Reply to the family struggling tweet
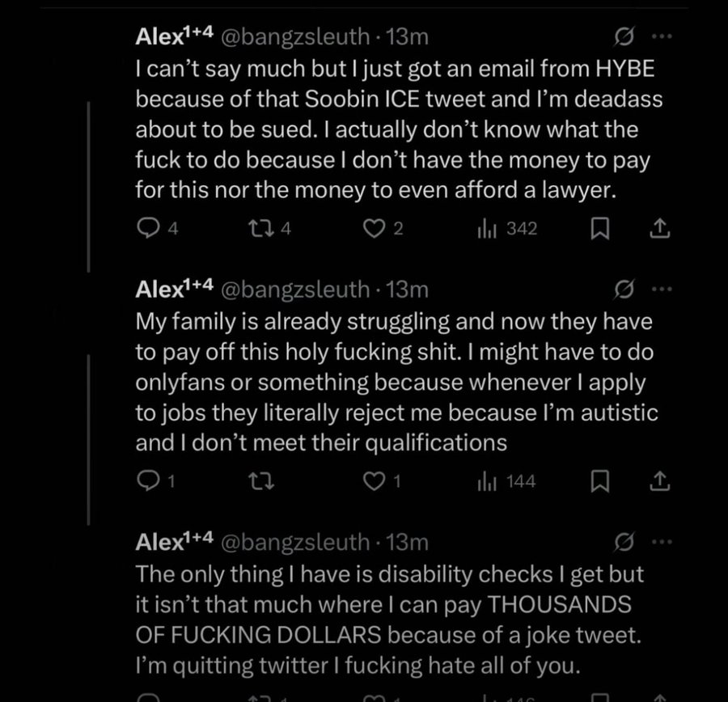 (x=146, y=482)
